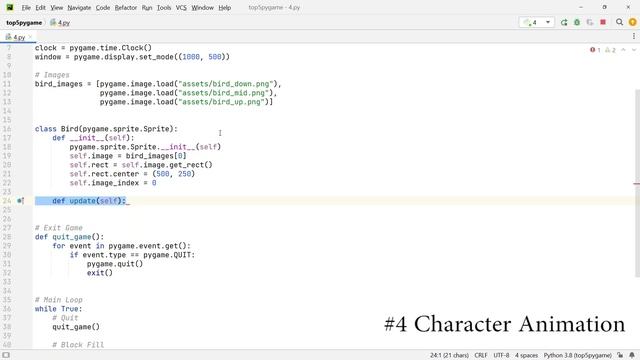
Task: Click the Debug bug icon
Action: pos(577,22)
